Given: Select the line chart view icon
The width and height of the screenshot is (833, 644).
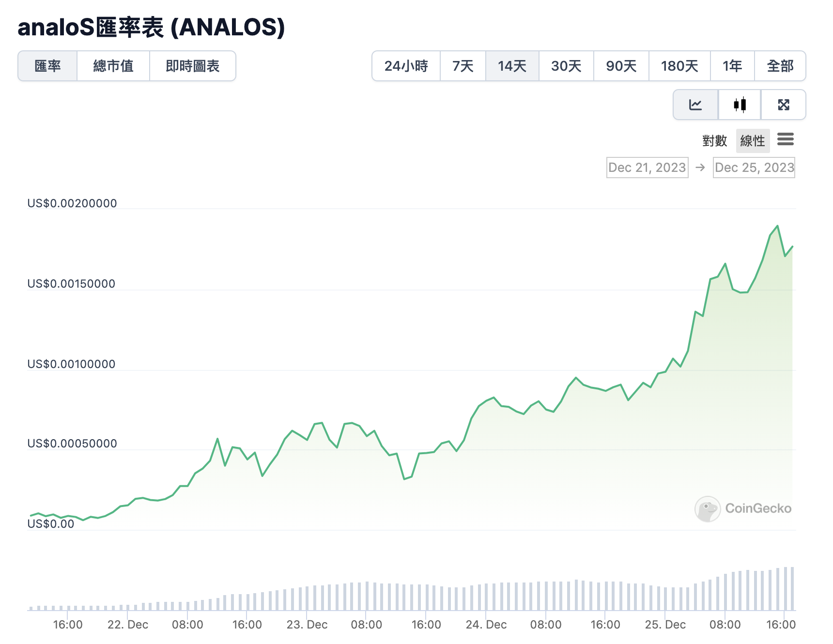Looking at the screenshot, I should tap(694, 104).
